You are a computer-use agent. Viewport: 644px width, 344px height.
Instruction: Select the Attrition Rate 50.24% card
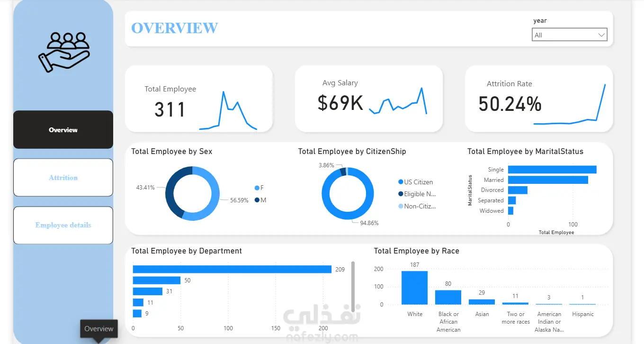[x=539, y=99]
